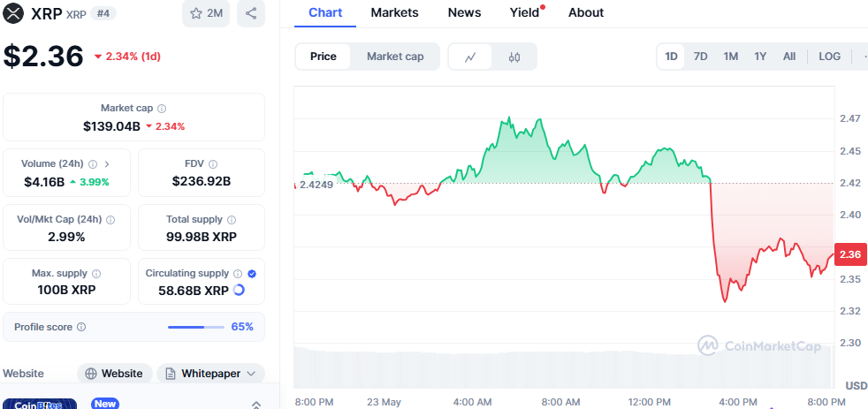The image size is (868, 409).
Task: Open Volume (24h) details arrow
Action: 107,163
